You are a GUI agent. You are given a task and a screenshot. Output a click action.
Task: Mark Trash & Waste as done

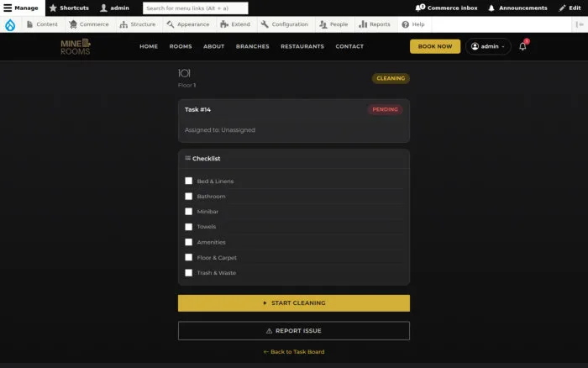pyautogui.click(x=189, y=273)
